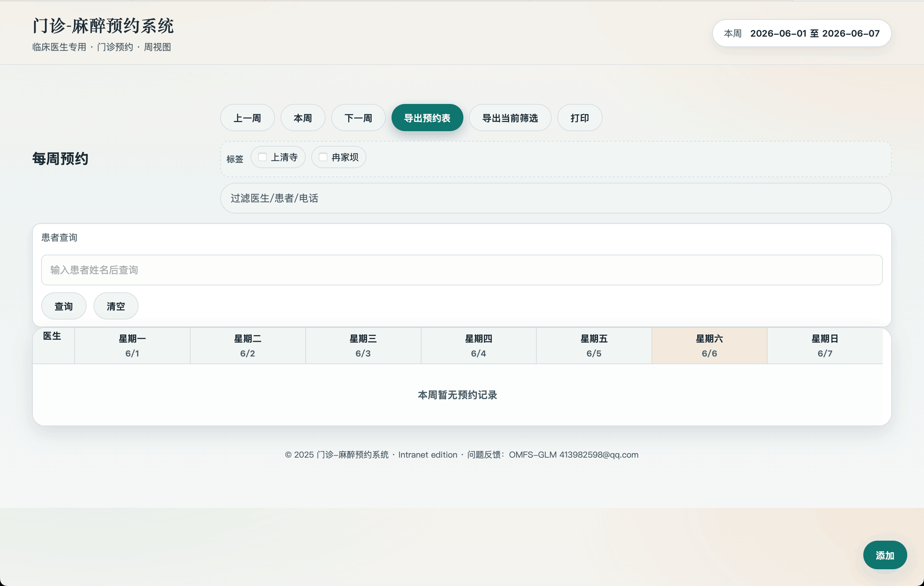Click the 患者查询 panel label

coord(59,238)
